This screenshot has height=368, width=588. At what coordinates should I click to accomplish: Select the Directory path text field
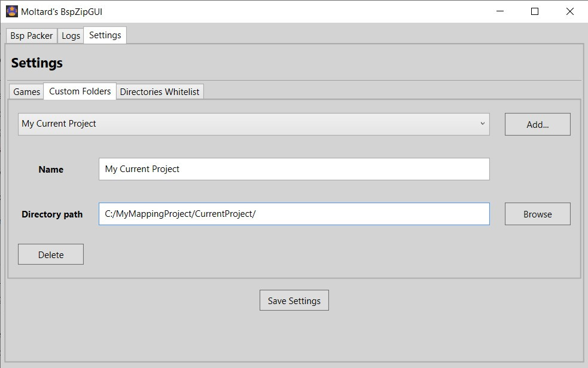[x=293, y=214]
